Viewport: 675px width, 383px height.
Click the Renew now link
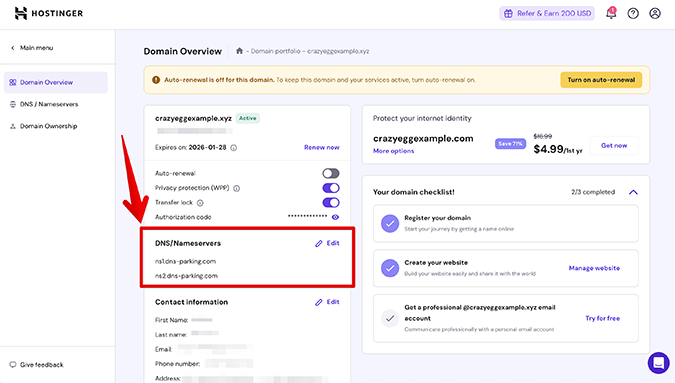(x=322, y=147)
